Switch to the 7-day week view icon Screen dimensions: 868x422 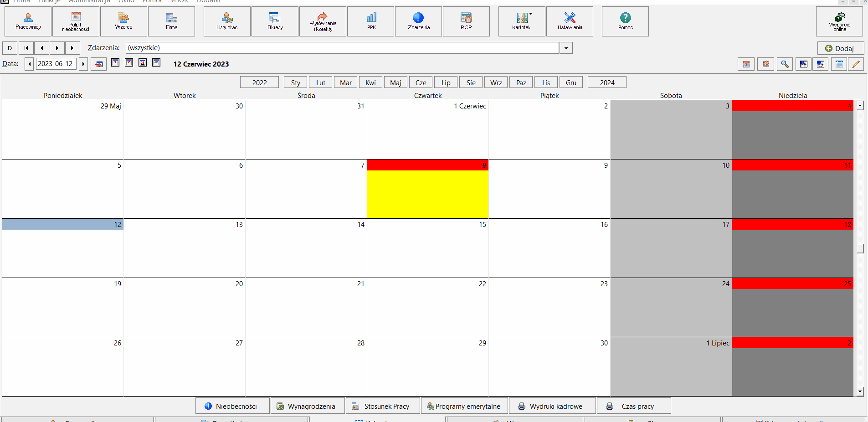pyautogui.click(x=129, y=62)
